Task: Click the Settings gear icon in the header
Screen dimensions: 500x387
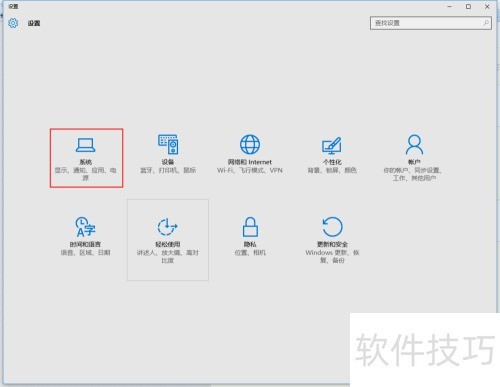Action: pyautogui.click(x=13, y=23)
